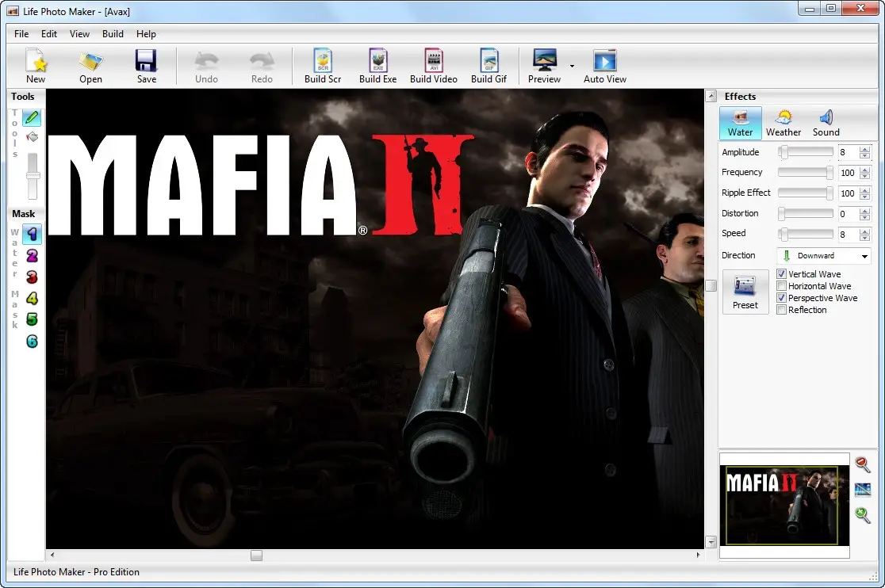Click canvas horizontal scrollbar left arrow
The image size is (885, 588).
tap(52, 556)
